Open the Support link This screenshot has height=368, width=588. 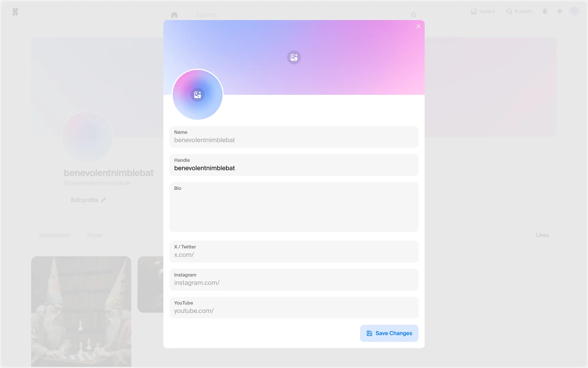click(519, 11)
